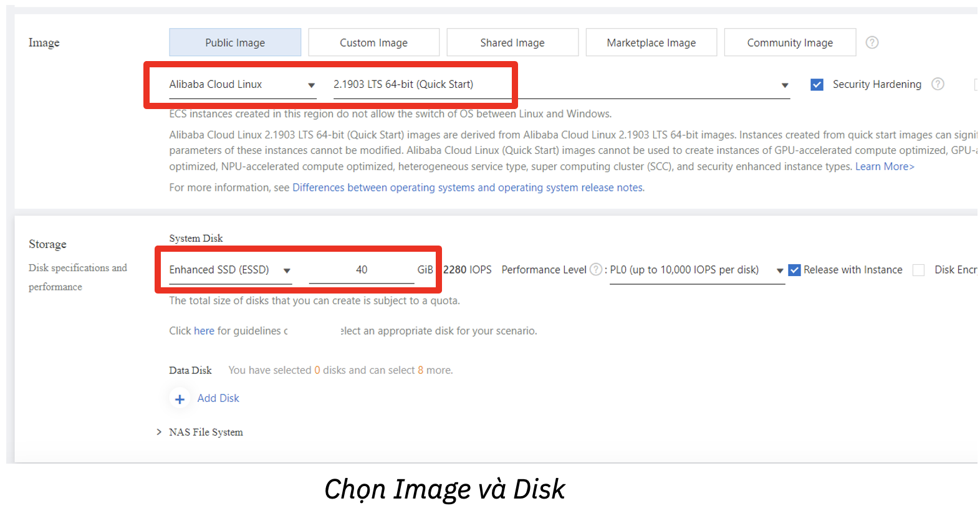The width and height of the screenshot is (980, 516).
Task: Uncheck Release with Instance checkbox
Action: [x=794, y=270]
